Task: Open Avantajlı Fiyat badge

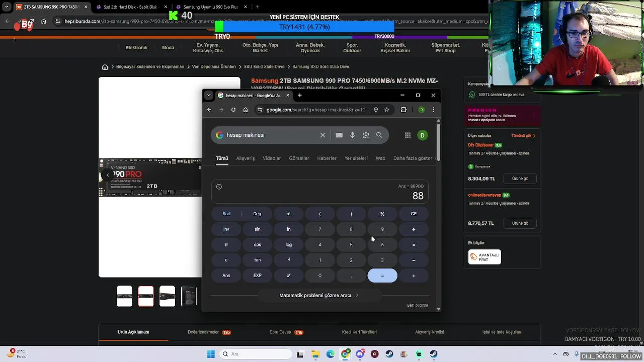Action: (x=485, y=257)
